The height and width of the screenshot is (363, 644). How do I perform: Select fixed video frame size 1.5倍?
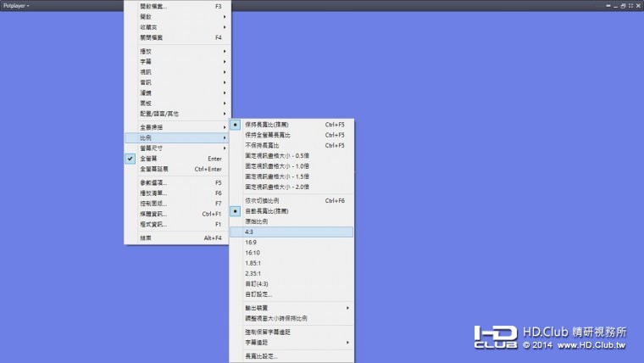291,176
